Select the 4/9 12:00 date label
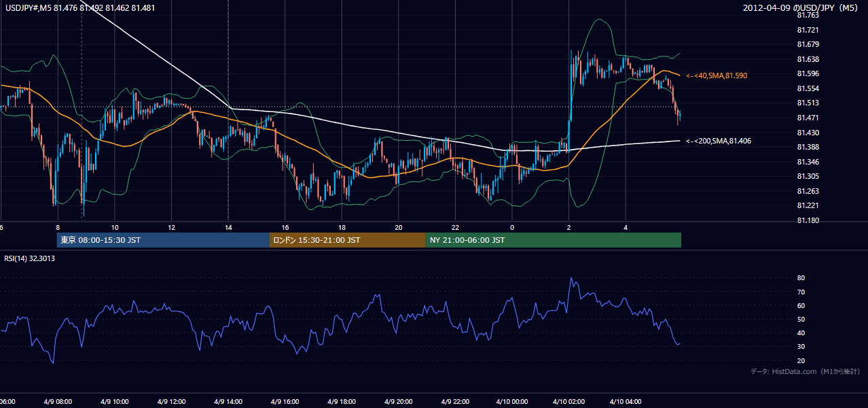The image size is (868, 408). [172, 401]
